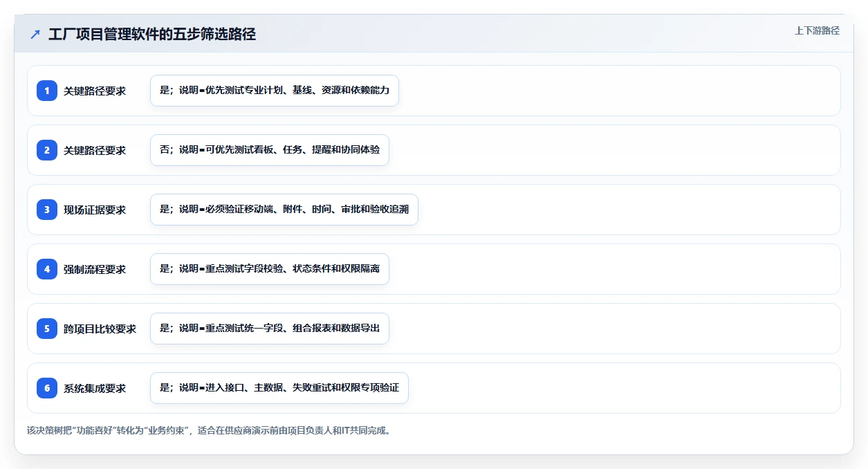The image size is (868, 469).
Task: Click the 现场证据要求 label
Action: point(95,210)
